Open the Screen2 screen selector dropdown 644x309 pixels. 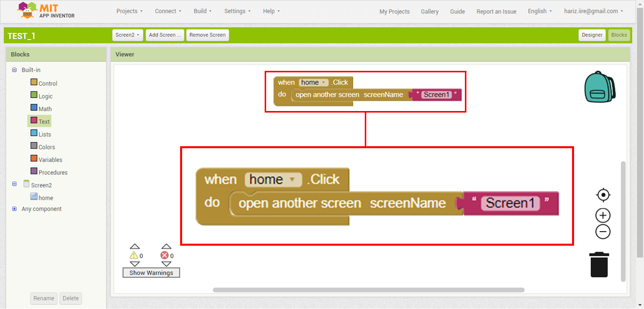tap(128, 35)
